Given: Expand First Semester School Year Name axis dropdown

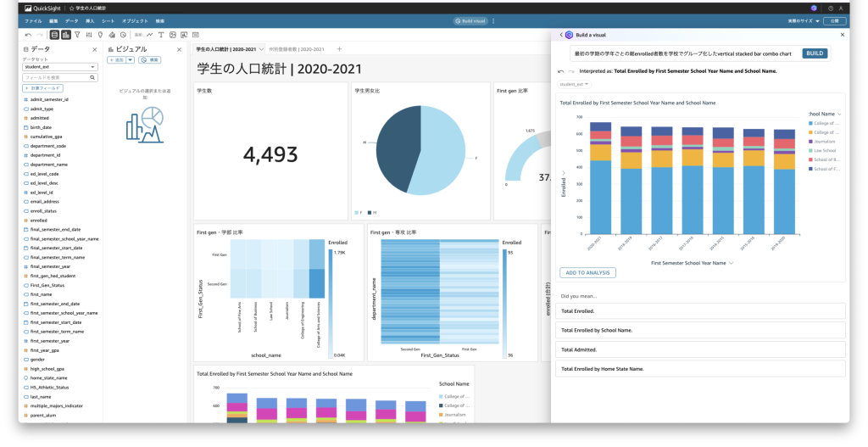Looking at the screenshot, I should (732, 263).
